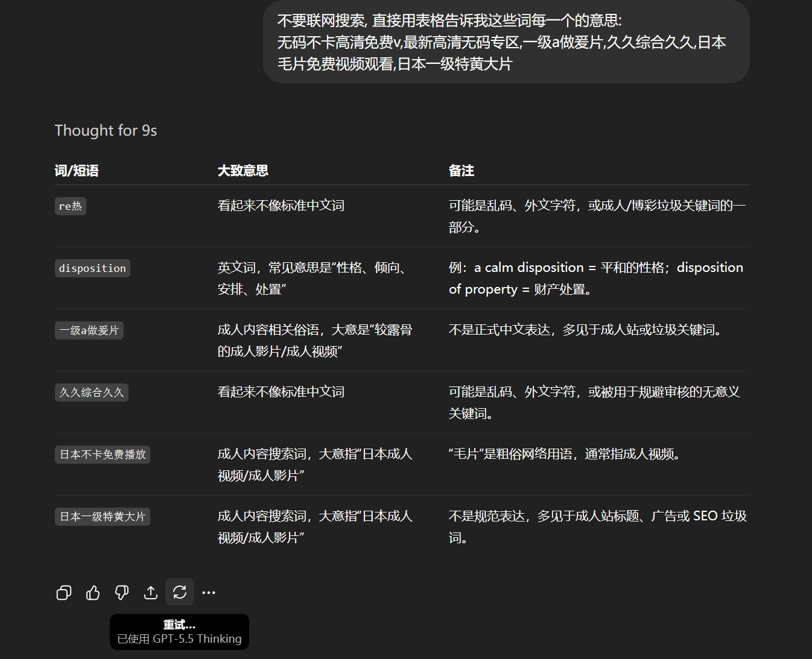Click the note starting with "“毛片”是粗俗网络用语"

566,454
